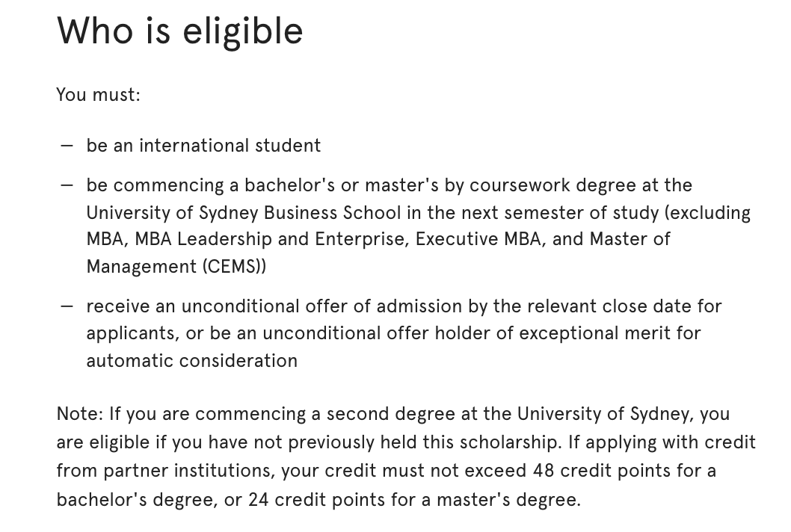
Task: Click the dash before 'receive an unconditional offer'
Action: [x=67, y=306]
